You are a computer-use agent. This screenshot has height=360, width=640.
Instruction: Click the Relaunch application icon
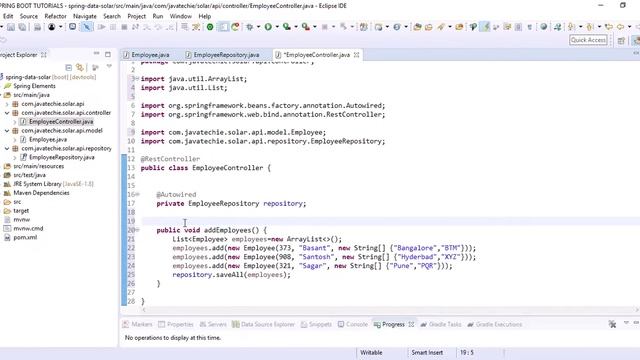[x=236, y=27]
